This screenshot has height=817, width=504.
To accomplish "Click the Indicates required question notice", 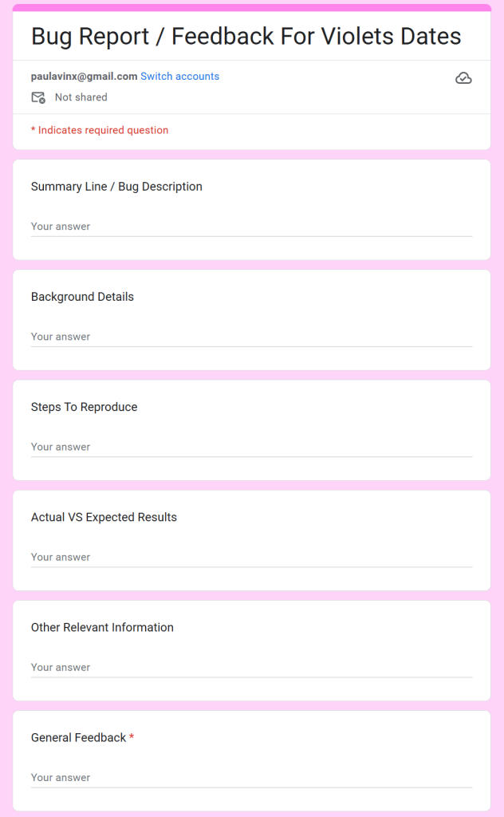I will (x=100, y=130).
